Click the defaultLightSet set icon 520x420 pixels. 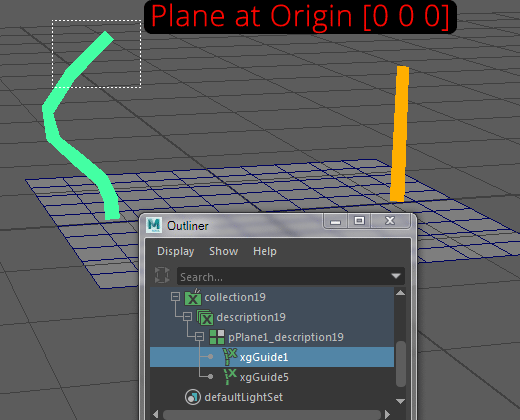pos(193,397)
